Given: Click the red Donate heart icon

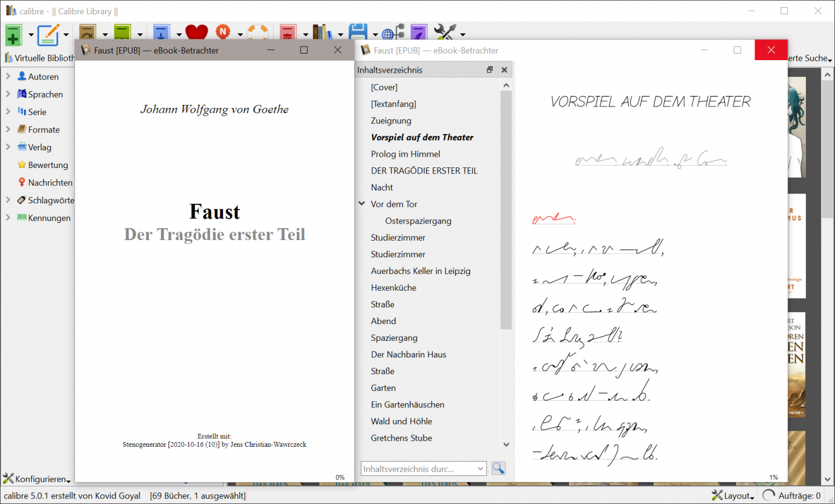Looking at the screenshot, I should pyautogui.click(x=197, y=32).
